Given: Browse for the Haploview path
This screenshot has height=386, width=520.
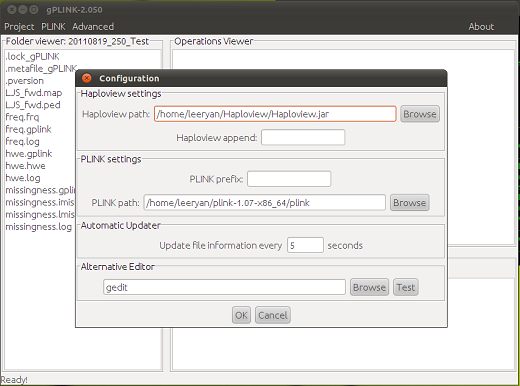Looking at the screenshot, I should (420, 114).
